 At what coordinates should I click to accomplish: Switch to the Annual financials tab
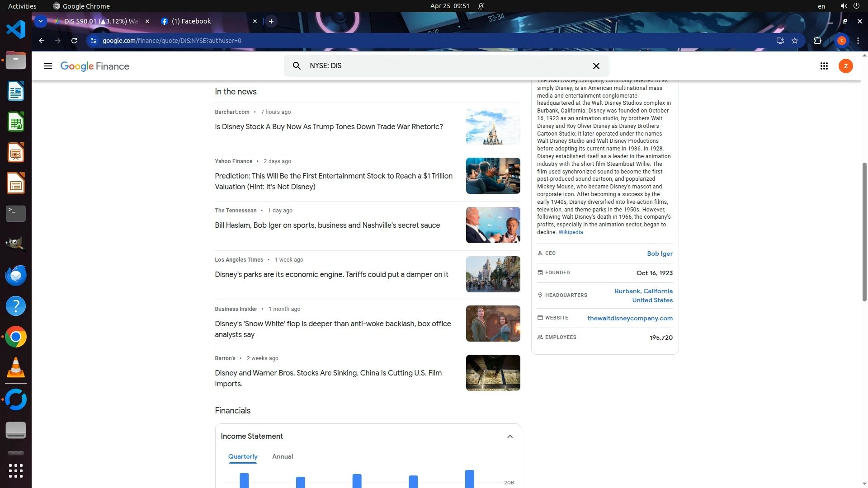pos(283,456)
